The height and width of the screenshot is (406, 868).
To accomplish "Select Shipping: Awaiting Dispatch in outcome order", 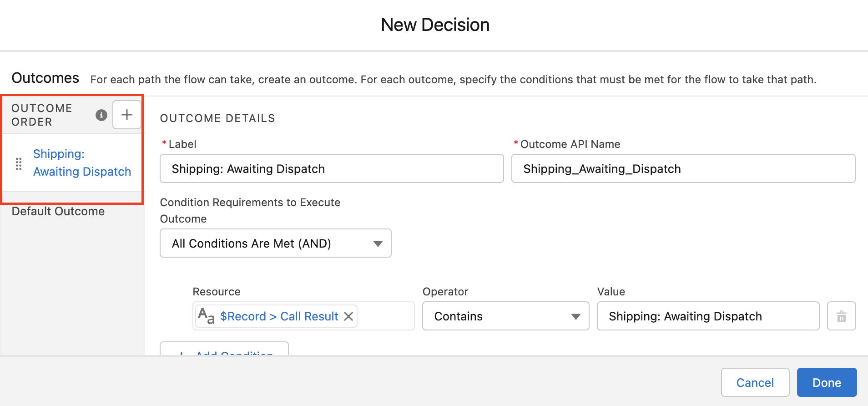I will tap(82, 163).
